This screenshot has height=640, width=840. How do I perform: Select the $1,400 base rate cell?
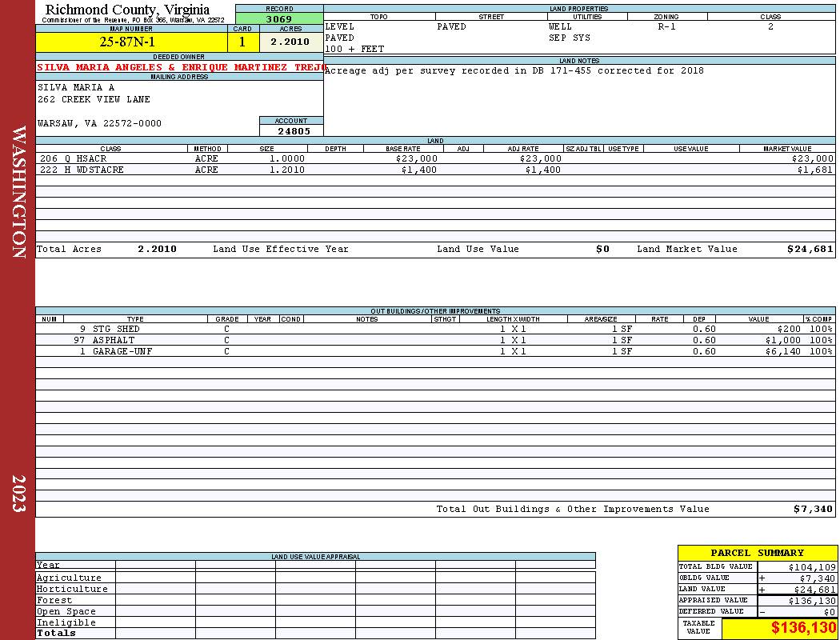pos(419,170)
